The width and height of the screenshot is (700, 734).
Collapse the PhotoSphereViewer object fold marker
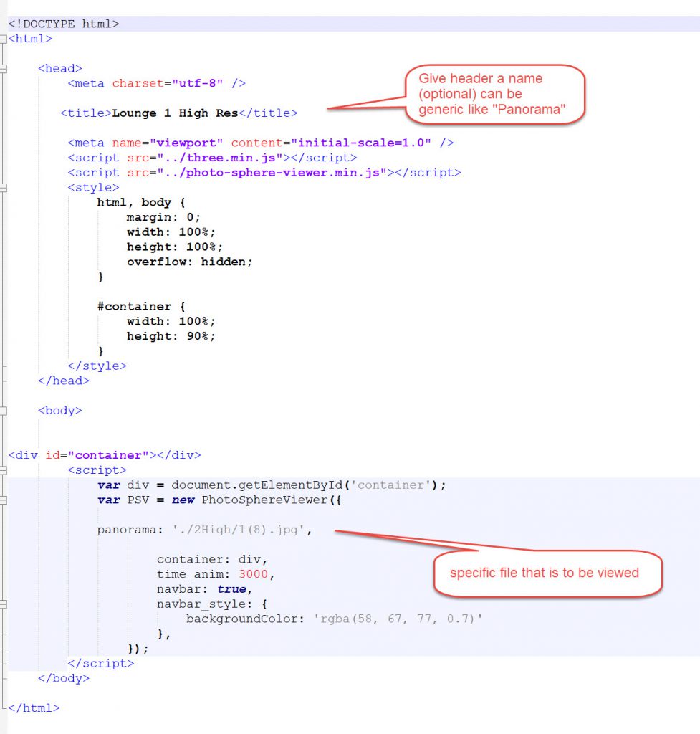(4, 500)
